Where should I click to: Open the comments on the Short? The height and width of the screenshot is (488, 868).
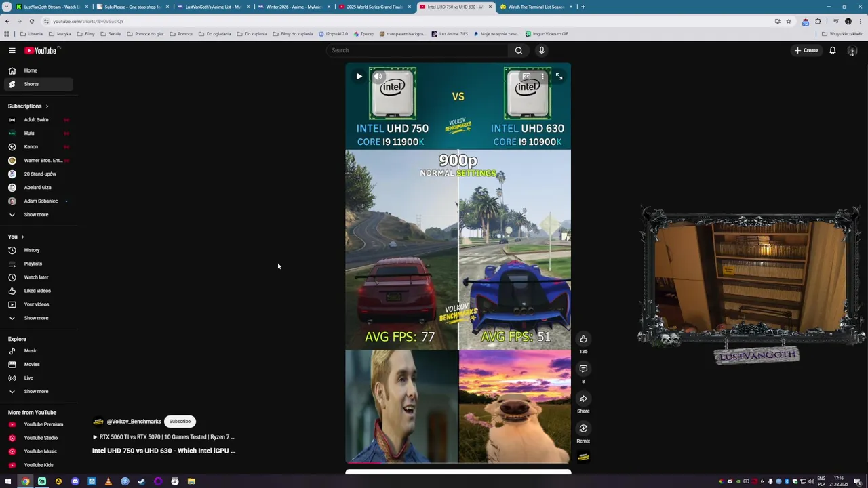(x=583, y=369)
